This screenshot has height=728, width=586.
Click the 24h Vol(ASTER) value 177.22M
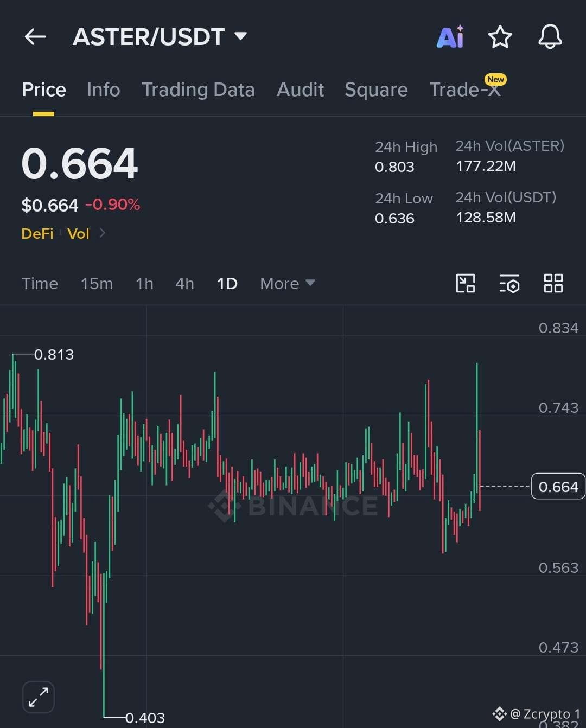[x=486, y=166]
